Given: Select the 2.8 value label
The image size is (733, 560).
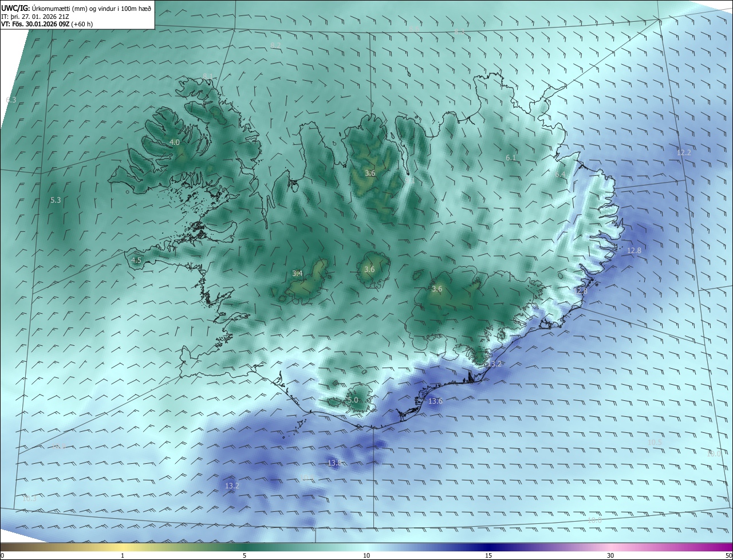Looking at the screenshot, I should pos(582,291).
